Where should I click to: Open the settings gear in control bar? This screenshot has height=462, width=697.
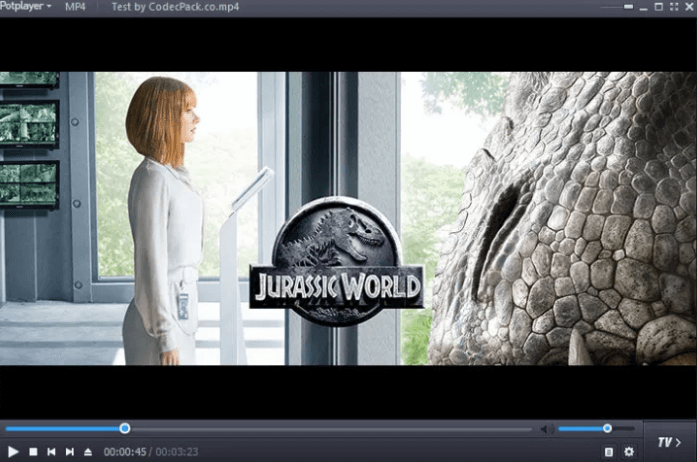coord(629,452)
